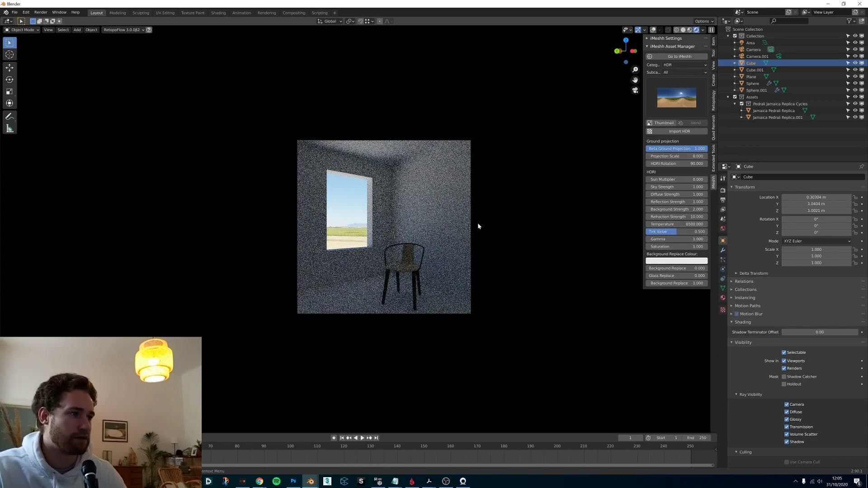Viewport: 868px width, 488px height.
Task: Switch to the Shading workspace tab
Action: click(218, 13)
